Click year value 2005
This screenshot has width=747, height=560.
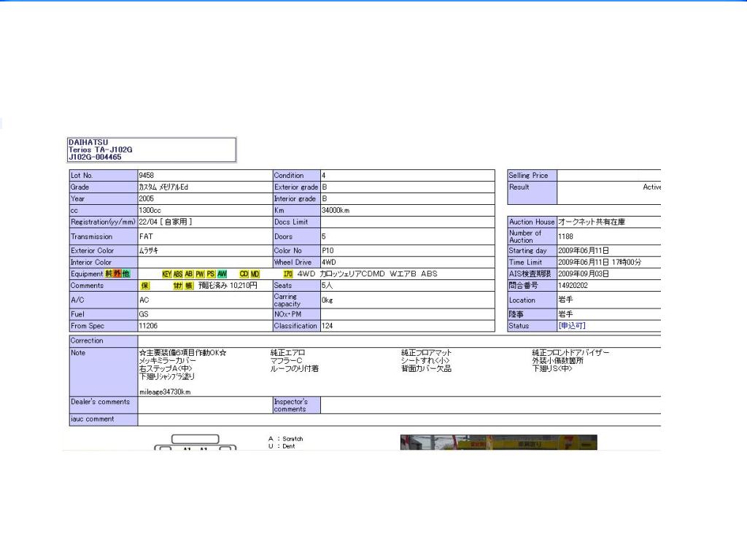click(146, 198)
